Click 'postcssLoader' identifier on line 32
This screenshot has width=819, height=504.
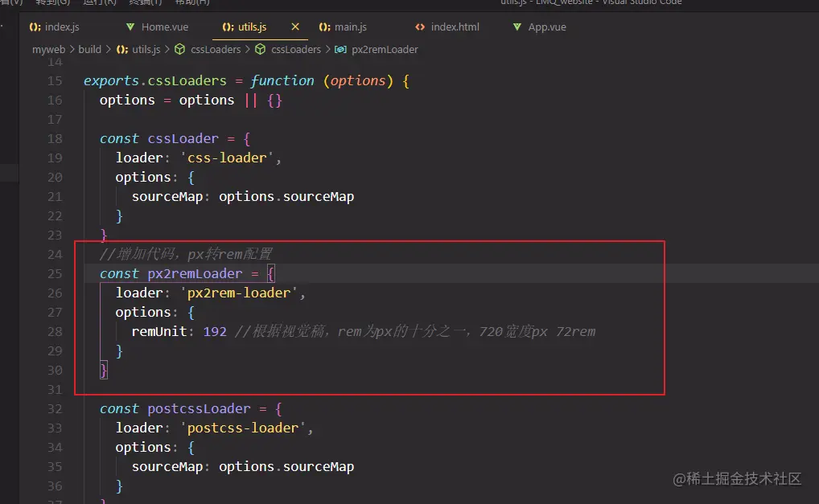[x=199, y=409]
